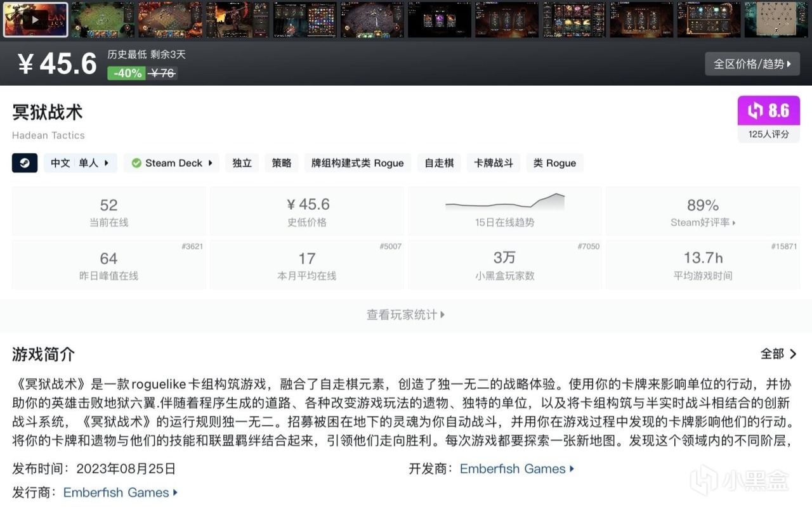Open the fifth screenshot thumbnail in the strip
Viewport: 812px width, 509px height.
(x=304, y=20)
